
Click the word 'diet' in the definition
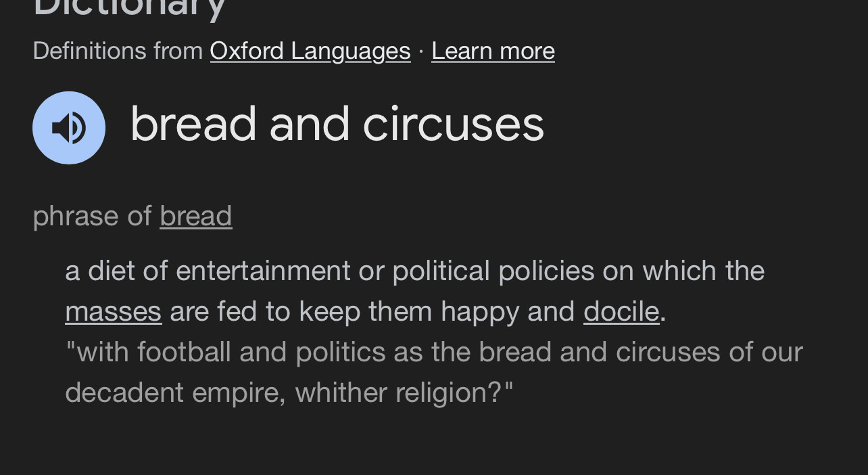[111, 271]
